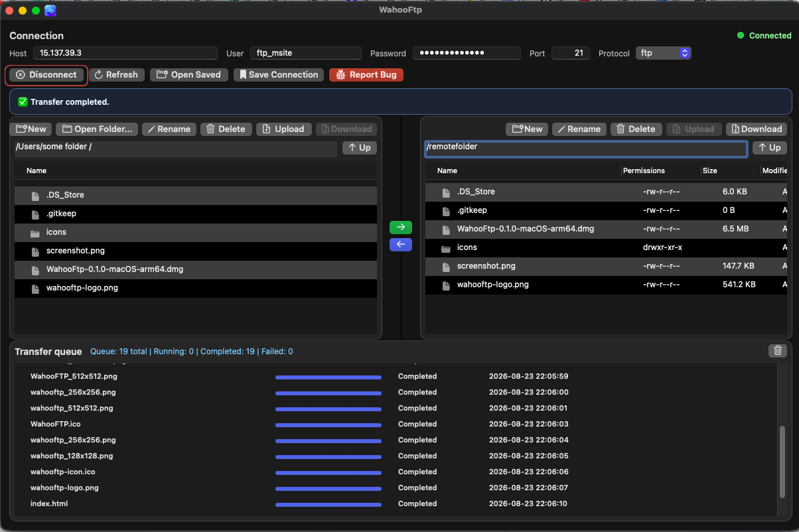
Task: Select local .gitkeep file icon
Action: coord(35,214)
